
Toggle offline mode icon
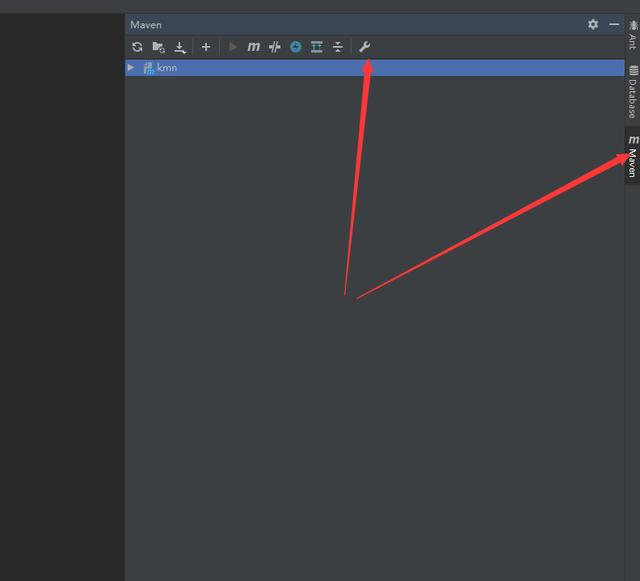click(x=275, y=47)
